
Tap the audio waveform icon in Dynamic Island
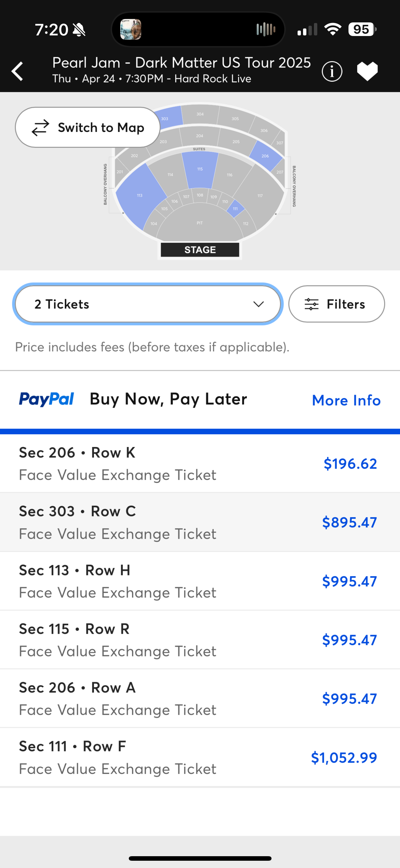266,29
